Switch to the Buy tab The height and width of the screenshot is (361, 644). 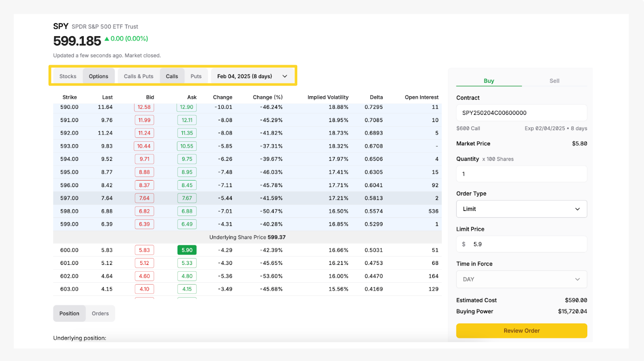tap(489, 81)
